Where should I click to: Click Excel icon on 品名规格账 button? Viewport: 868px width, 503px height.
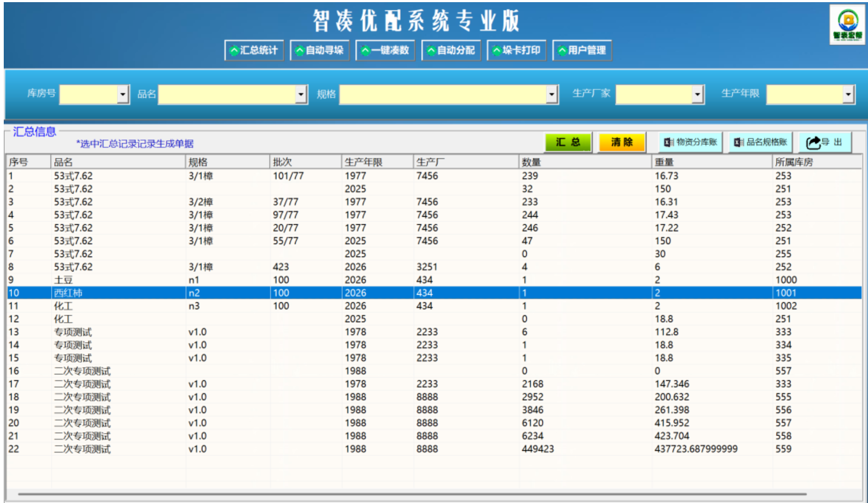click(739, 142)
